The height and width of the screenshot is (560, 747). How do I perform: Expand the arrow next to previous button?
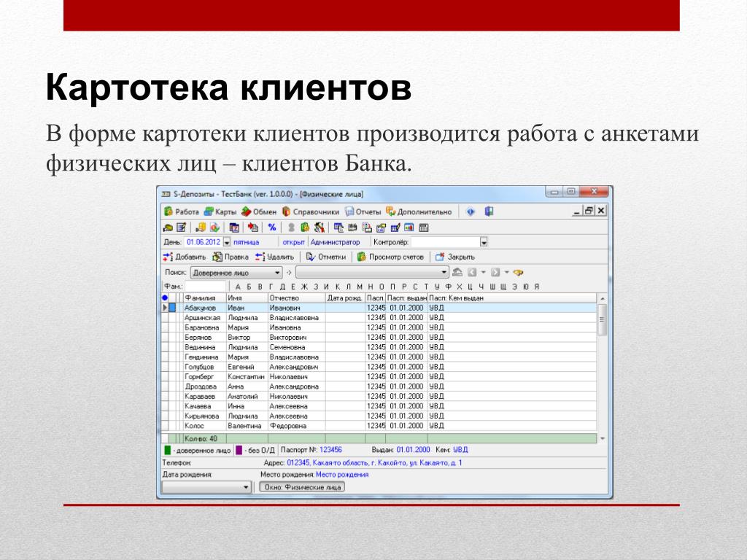pos(483,273)
